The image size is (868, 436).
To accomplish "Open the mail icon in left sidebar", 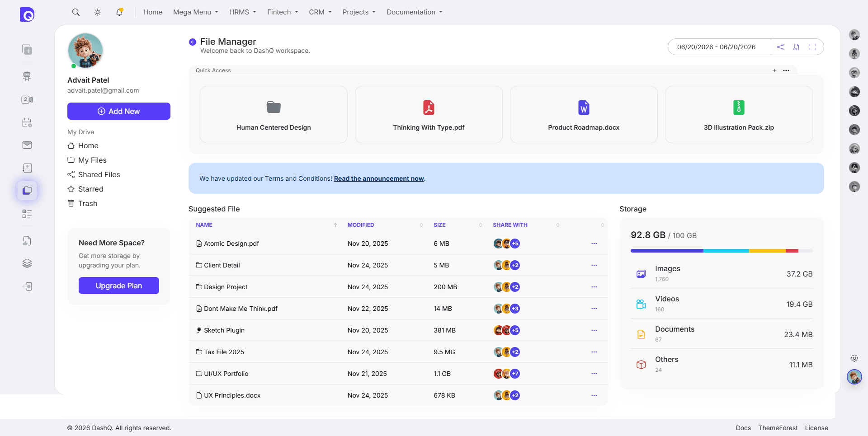I will click(27, 145).
